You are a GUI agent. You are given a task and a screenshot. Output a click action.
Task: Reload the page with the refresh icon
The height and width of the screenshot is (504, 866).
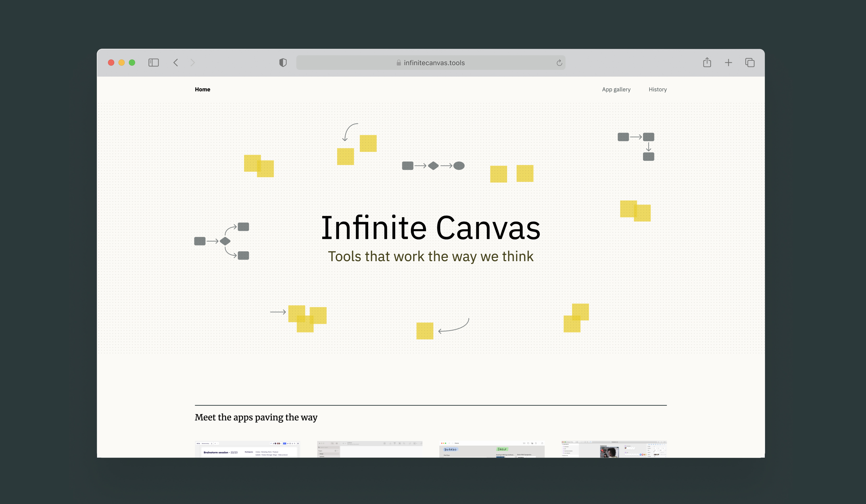[559, 63]
